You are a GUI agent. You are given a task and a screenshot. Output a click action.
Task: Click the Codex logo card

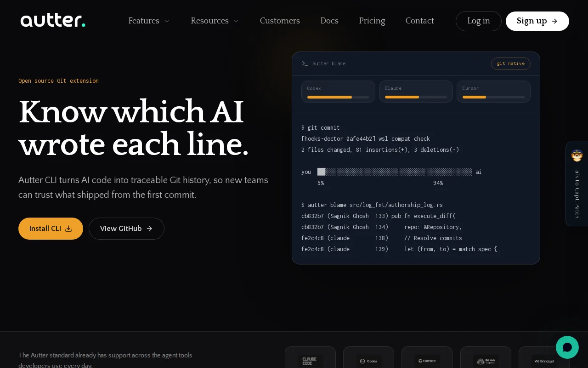click(368, 357)
